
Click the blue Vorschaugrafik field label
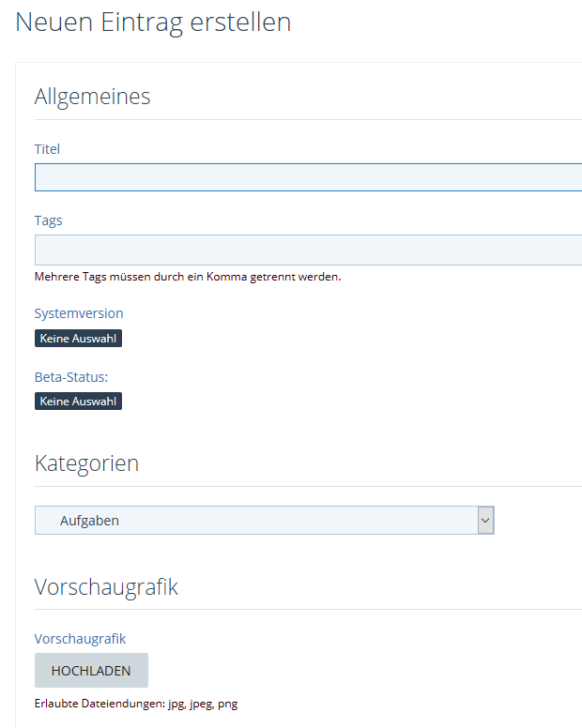(80, 639)
